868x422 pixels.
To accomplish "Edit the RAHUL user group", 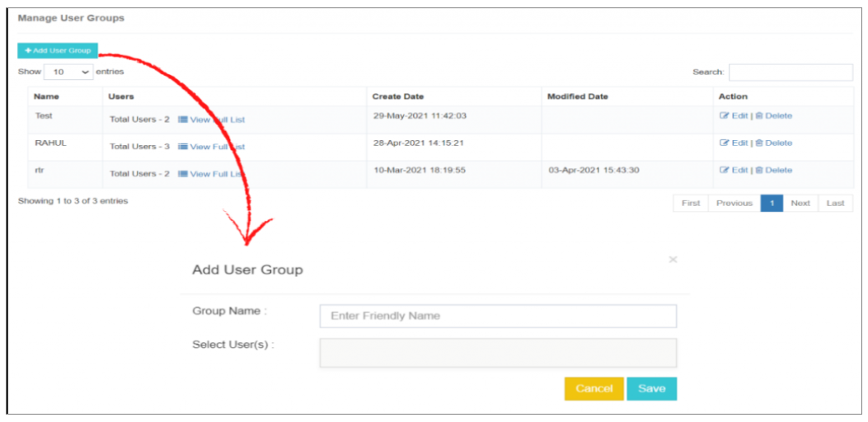I will (734, 143).
